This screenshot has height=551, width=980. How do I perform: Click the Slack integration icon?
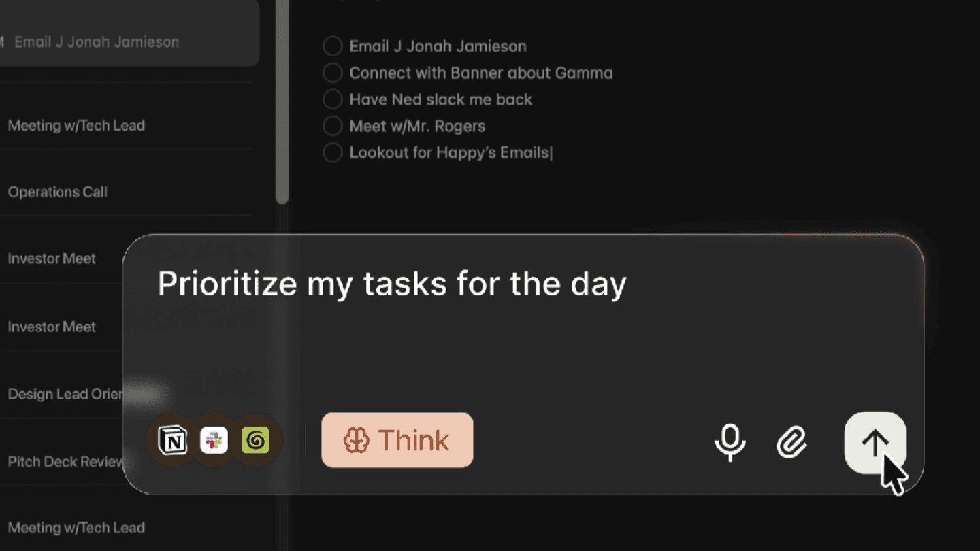pyautogui.click(x=214, y=441)
